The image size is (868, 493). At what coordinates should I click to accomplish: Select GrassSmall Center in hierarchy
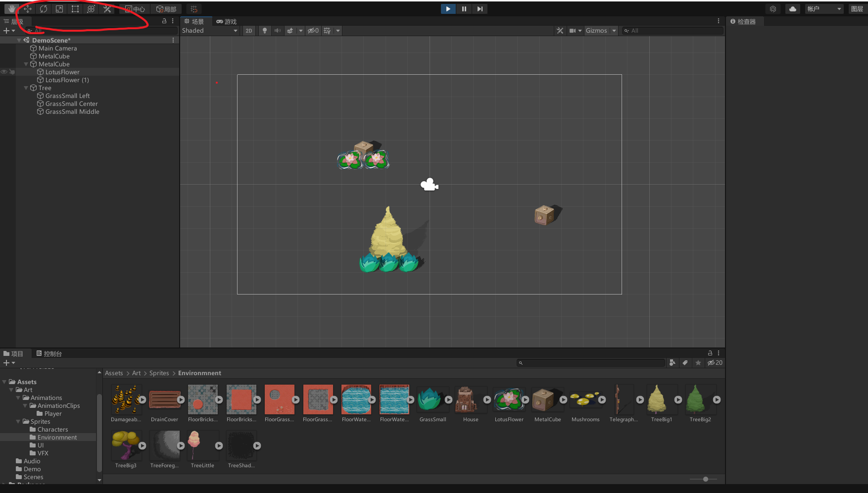71,104
